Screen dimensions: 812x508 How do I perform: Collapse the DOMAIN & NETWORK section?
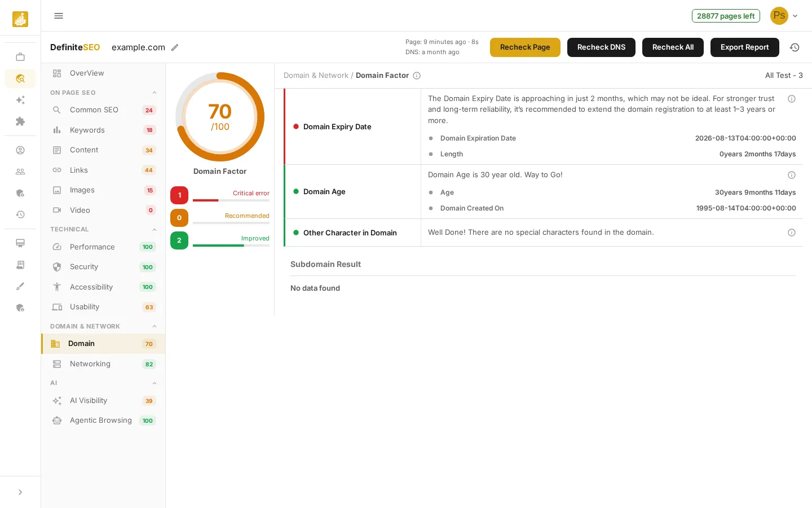[155, 326]
